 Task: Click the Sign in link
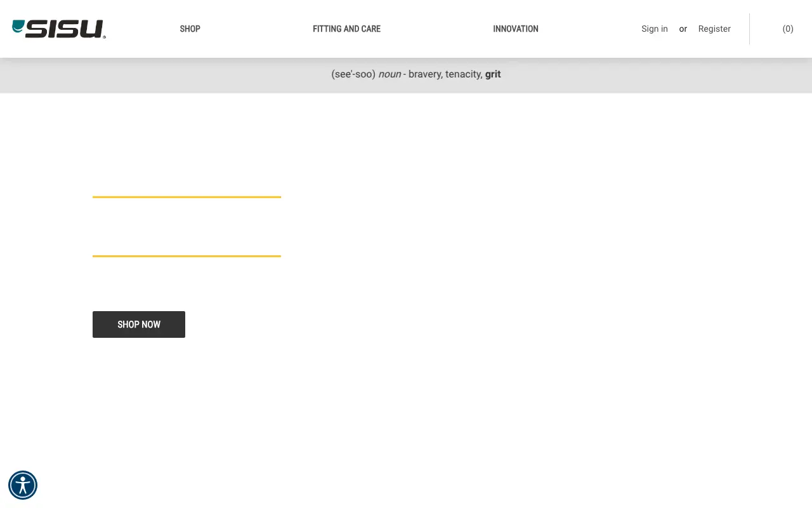(x=655, y=29)
